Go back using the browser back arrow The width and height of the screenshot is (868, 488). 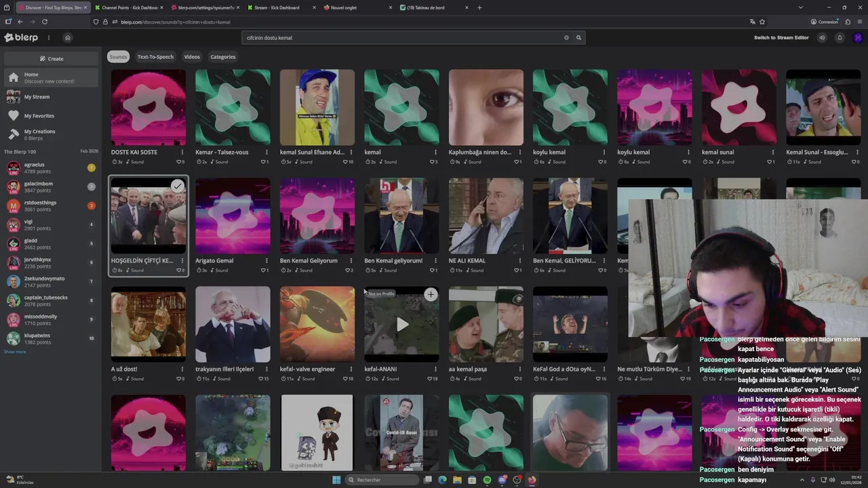pos(20,22)
